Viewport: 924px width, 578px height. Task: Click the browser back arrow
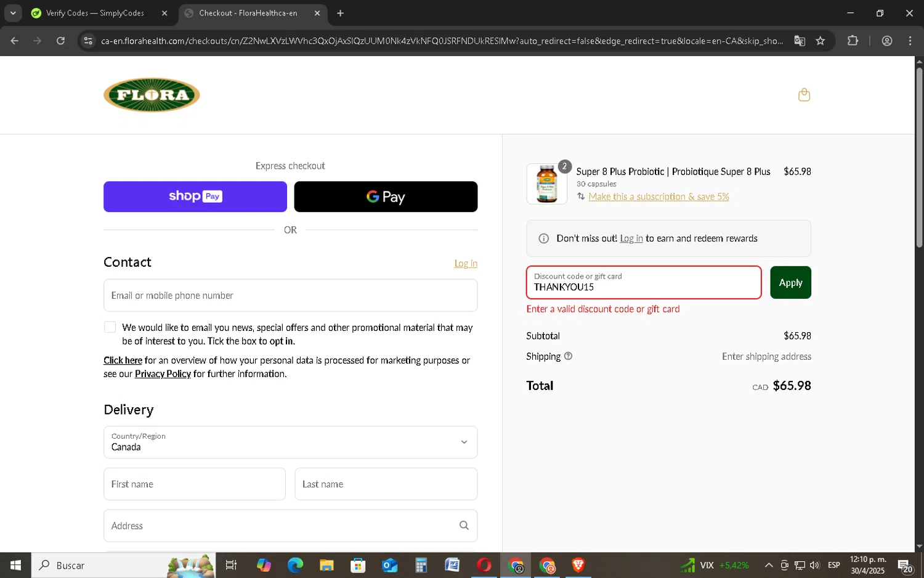14,41
